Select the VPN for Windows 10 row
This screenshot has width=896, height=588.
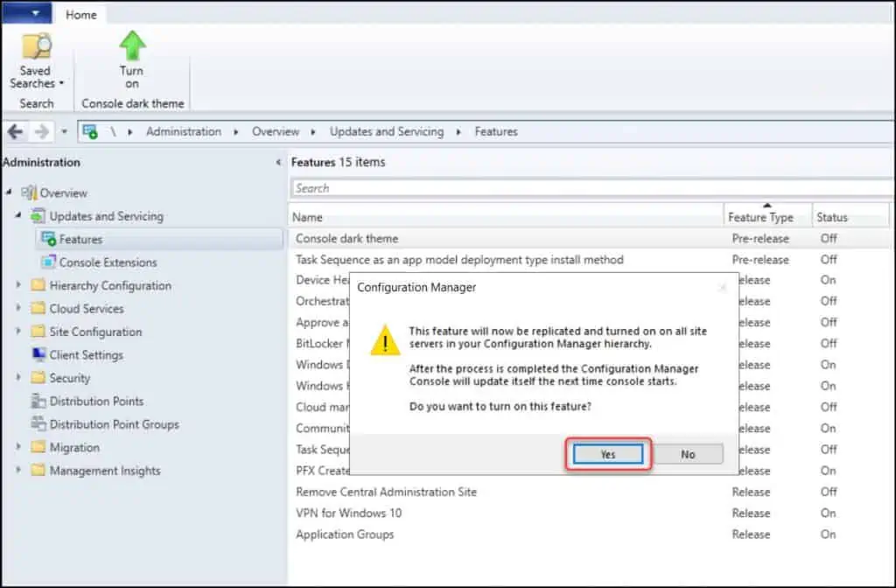(591, 513)
